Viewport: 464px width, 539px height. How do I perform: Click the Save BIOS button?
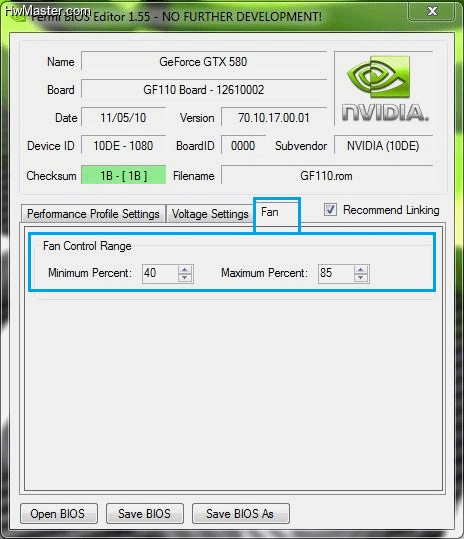145,514
